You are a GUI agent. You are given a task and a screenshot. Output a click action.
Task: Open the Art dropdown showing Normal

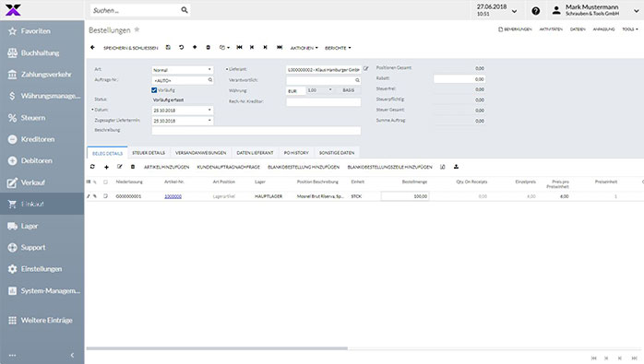click(x=209, y=70)
